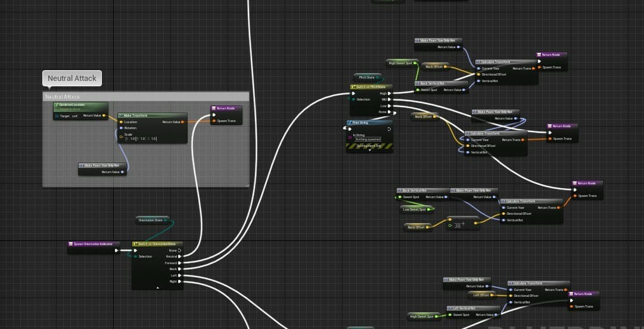Image resolution: width=644 pixels, height=329 pixels.
Task: Click the exec input pin on Print String
Action: pyautogui.click(x=350, y=129)
